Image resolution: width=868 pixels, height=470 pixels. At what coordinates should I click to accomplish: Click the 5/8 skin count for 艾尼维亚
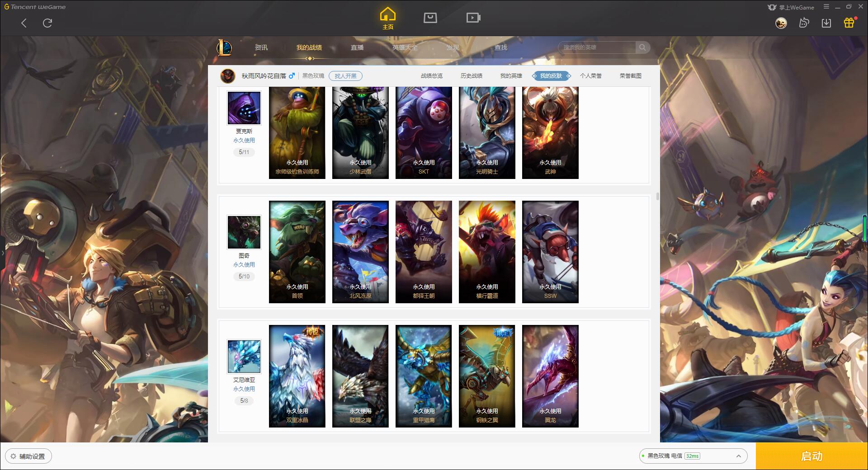click(244, 401)
